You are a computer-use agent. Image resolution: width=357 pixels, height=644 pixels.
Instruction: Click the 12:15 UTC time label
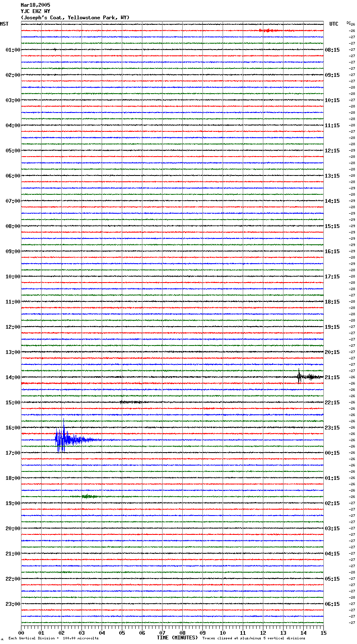pyautogui.click(x=332, y=151)
